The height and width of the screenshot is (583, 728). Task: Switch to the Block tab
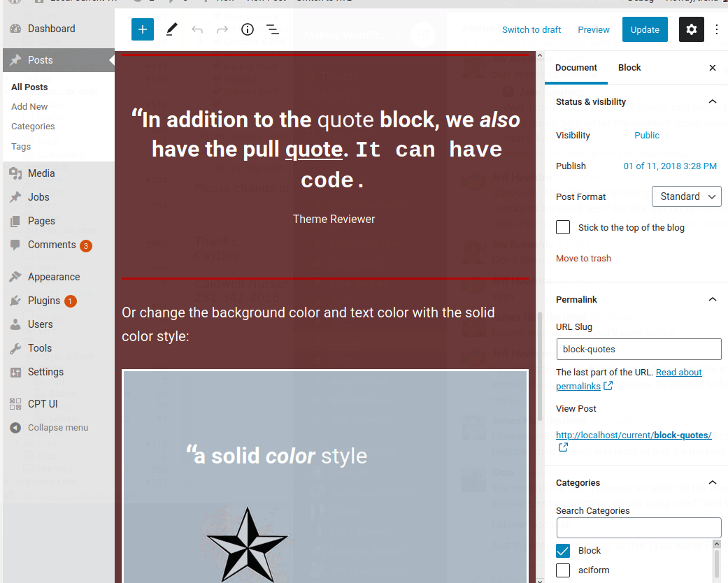pyautogui.click(x=629, y=67)
